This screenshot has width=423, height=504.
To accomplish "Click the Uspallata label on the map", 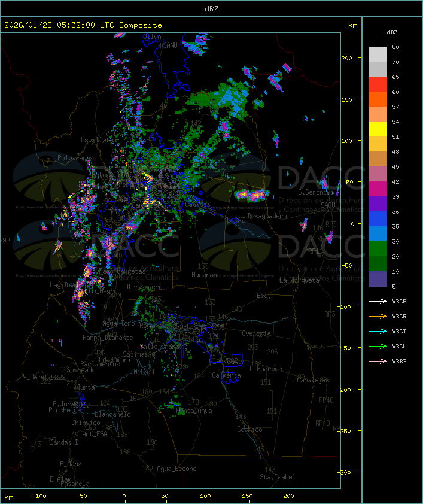I will pos(96,140).
